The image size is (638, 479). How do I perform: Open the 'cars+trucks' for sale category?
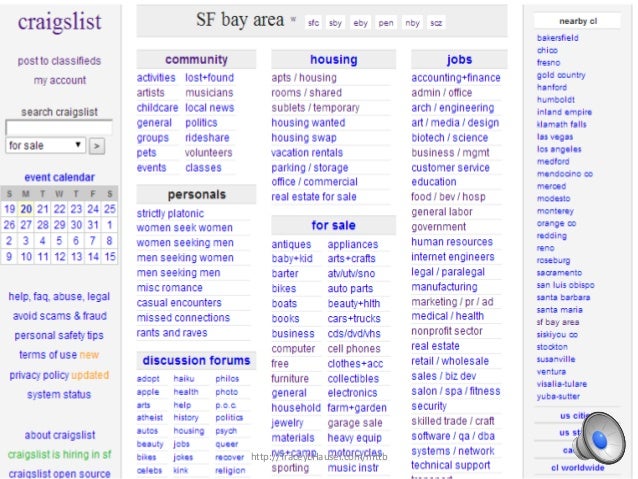[x=354, y=318]
